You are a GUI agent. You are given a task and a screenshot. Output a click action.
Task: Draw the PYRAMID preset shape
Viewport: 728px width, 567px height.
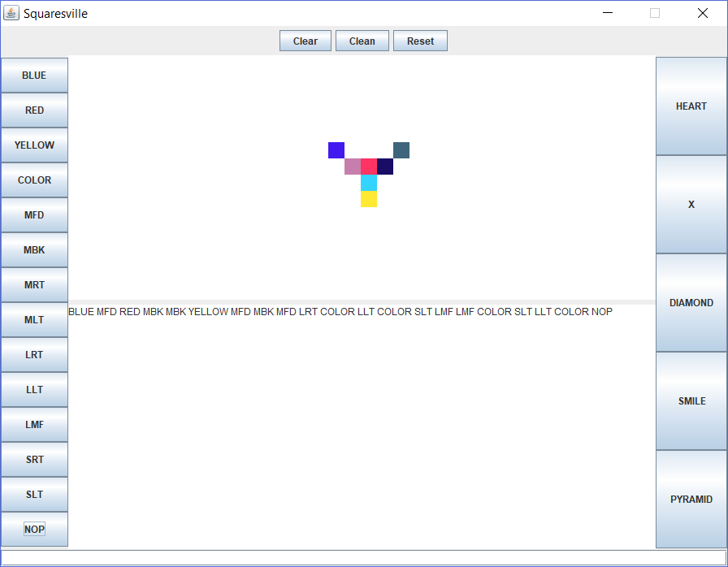691,500
